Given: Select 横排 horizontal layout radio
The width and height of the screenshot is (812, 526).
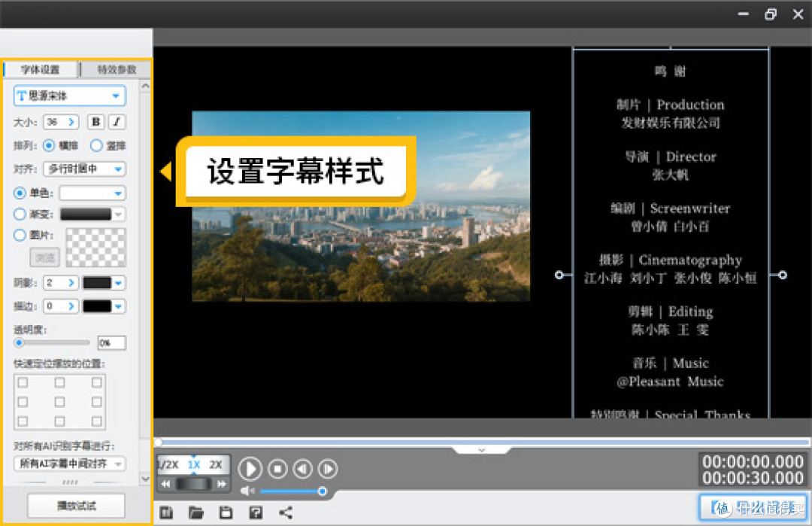Looking at the screenshot, I should click(49, 146).
